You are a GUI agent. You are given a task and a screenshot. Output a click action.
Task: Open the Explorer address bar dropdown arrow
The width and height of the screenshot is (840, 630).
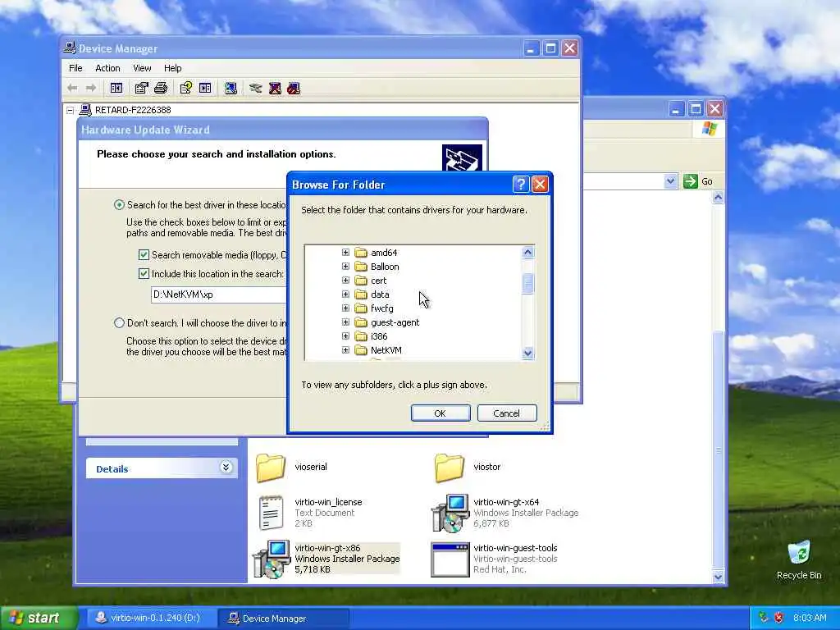click(x=670, y=181)
